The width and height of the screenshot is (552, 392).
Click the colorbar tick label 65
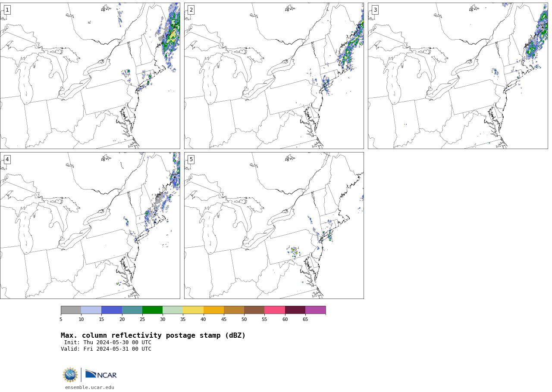(x=305, y=320)
